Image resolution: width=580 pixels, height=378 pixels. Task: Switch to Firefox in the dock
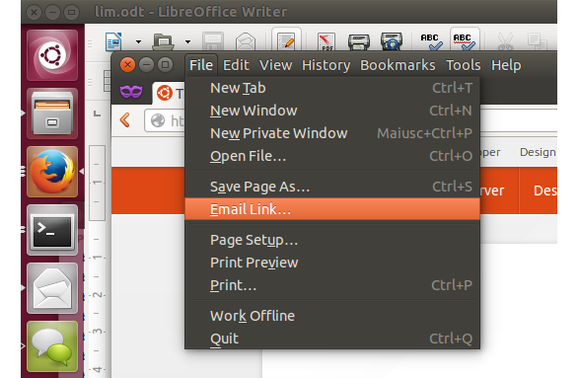pos(52,172)
